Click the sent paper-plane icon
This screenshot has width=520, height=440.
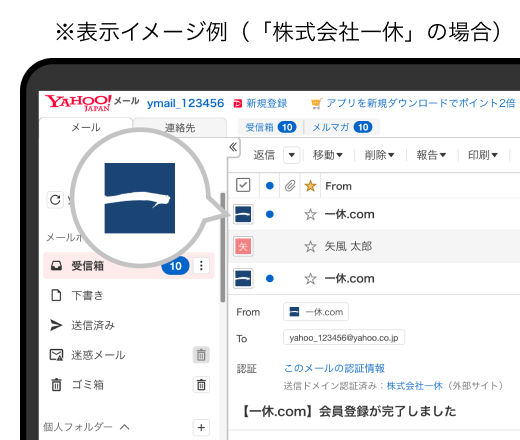click(x=56, y=325)
